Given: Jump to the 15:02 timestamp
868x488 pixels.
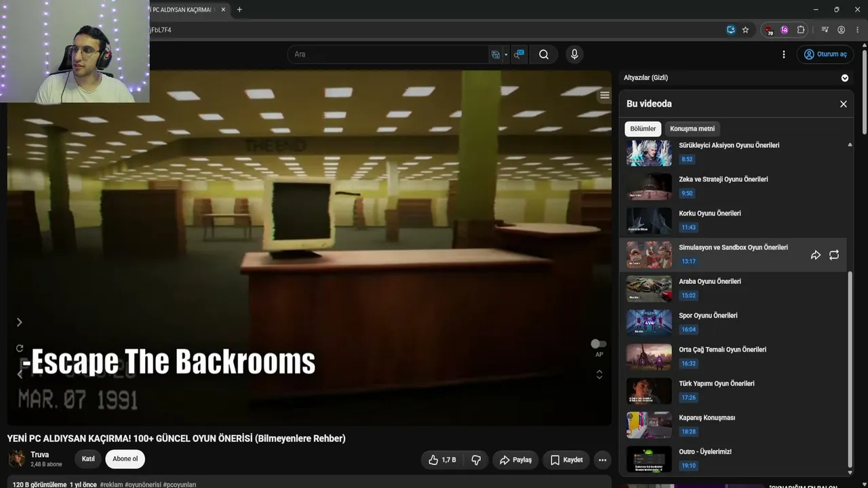Looking at the screenshot, I should [689, 296].
